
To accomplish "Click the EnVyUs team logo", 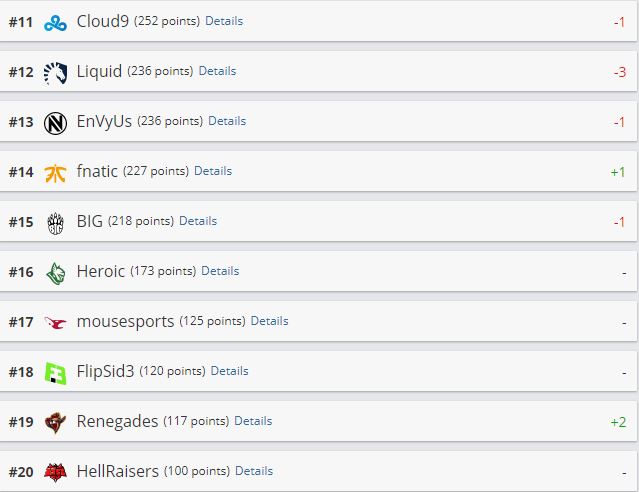I will point(55,122).
